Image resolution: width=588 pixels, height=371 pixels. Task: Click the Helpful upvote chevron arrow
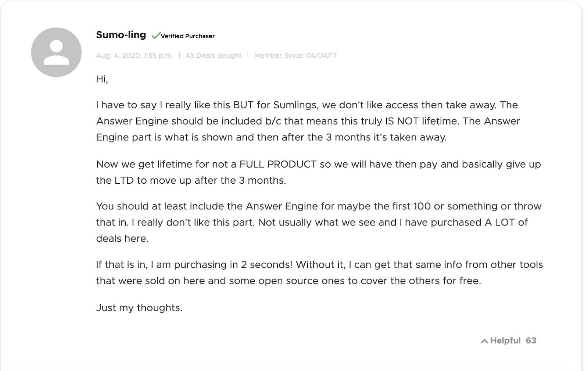pos(484,341)
